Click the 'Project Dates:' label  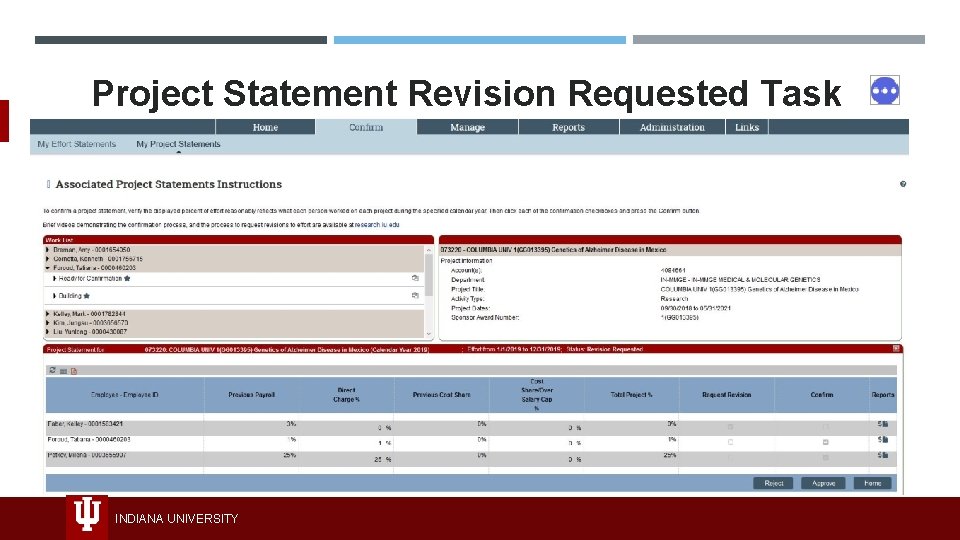click(470, 309)
